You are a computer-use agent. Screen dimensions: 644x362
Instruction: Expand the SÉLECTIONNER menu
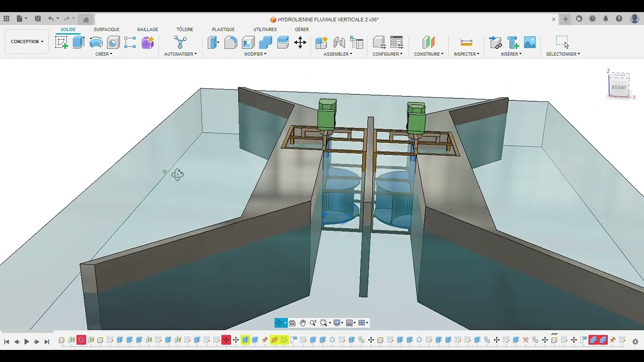click(x=563, y=54)
